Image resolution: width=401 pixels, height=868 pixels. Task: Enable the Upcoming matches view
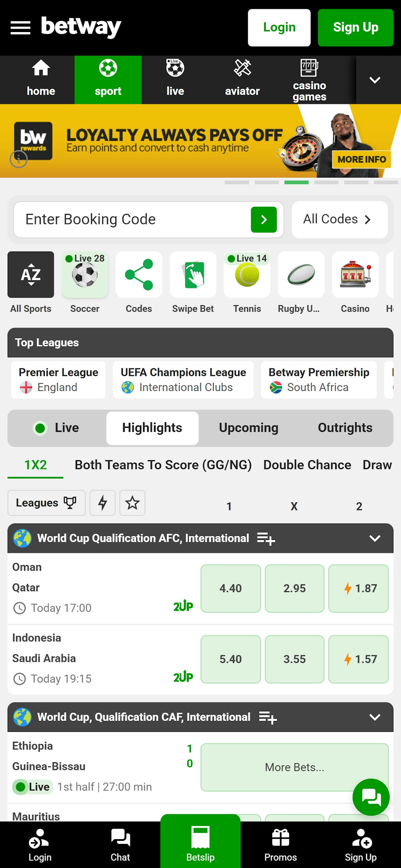249,428
